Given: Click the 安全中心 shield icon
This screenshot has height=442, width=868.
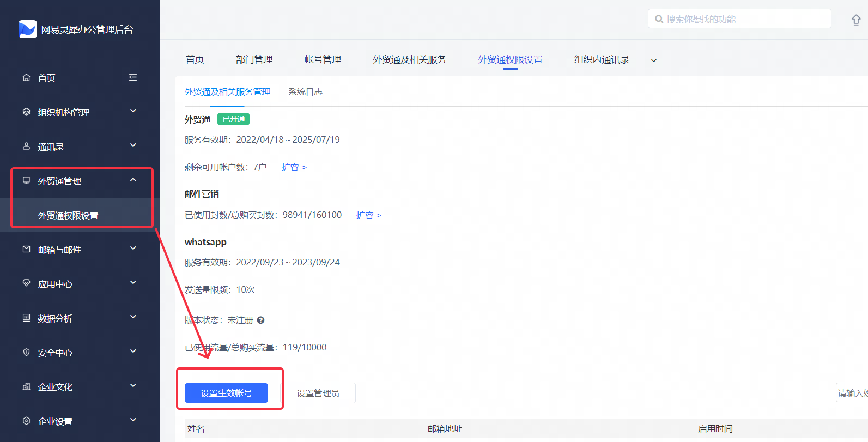Looking at the screenshot, I should click(x=26, y=352).
